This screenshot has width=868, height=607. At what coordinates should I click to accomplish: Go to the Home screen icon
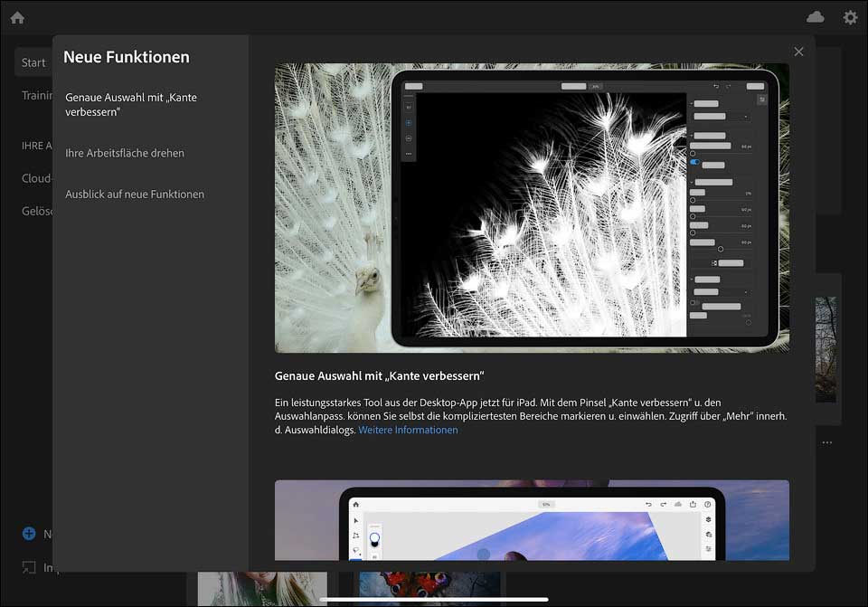[17, 17]
